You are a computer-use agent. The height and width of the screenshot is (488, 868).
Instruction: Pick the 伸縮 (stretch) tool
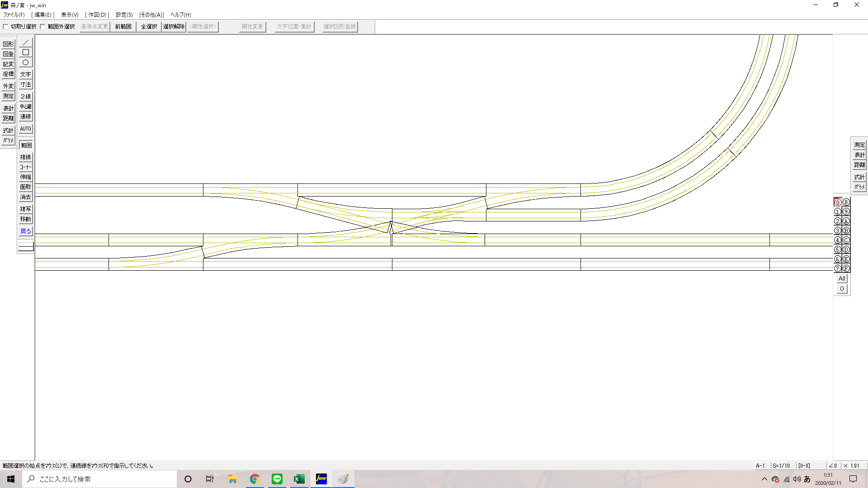pyautogui.click(x=26, y=177)
